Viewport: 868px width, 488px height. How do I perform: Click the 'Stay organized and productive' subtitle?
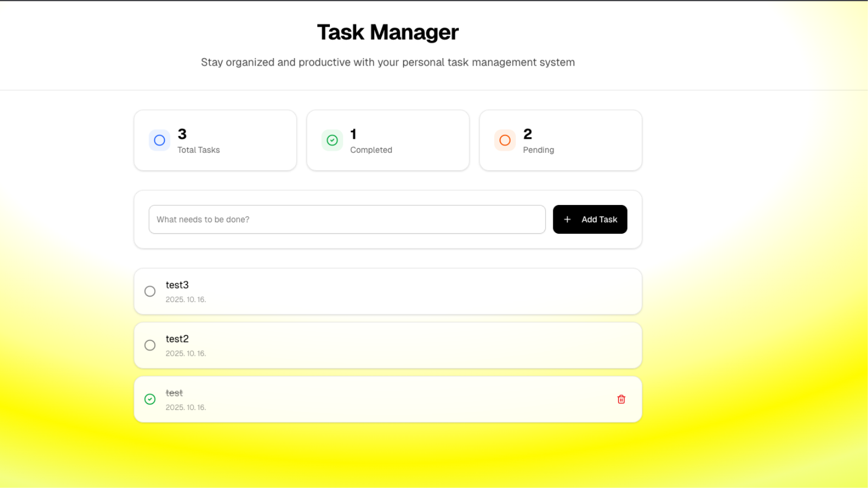pos(388,62)
